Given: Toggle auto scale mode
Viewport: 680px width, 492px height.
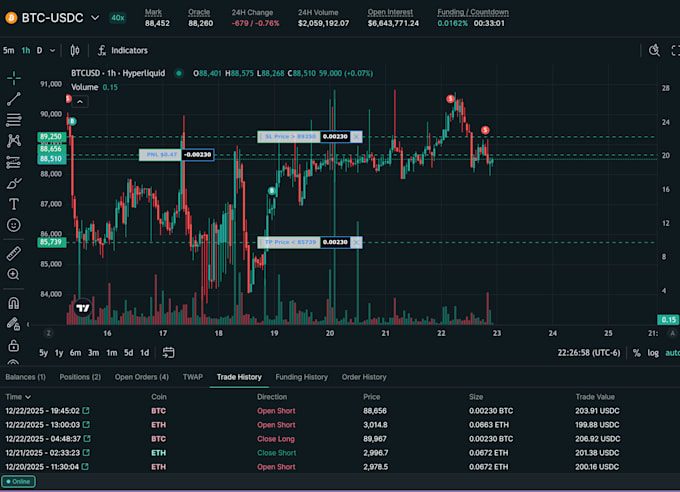Looking at the screenshot, I should pos(673,353).
